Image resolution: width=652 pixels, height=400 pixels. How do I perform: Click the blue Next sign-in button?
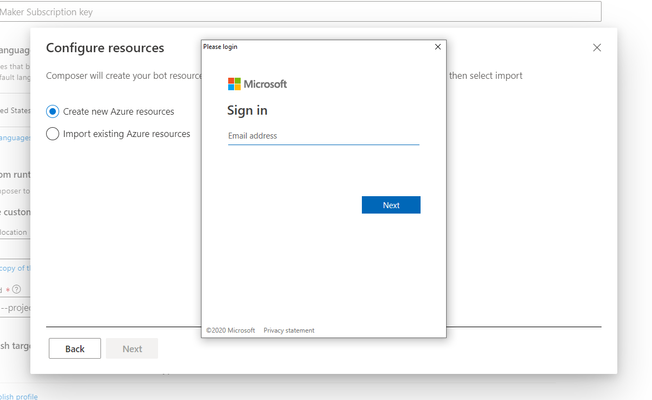pyautogui.click(x=391, y=205)
